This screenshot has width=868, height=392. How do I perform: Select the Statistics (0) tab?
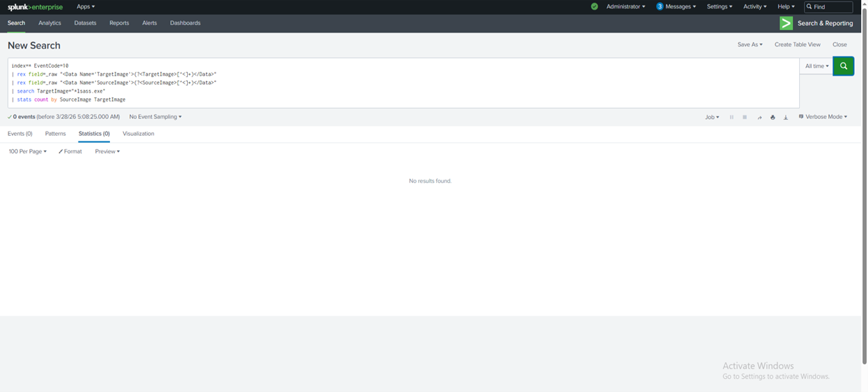[x=94, y=134]
